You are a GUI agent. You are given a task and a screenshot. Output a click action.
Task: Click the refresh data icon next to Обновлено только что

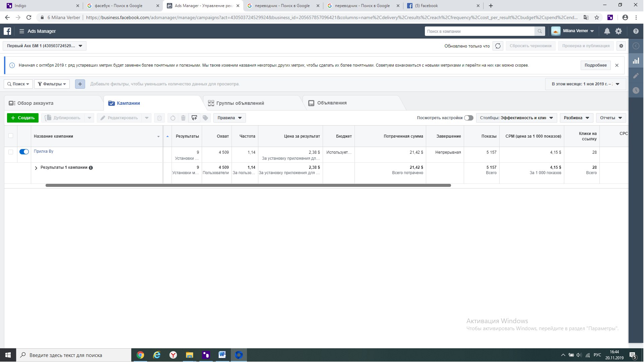[498, 46]
